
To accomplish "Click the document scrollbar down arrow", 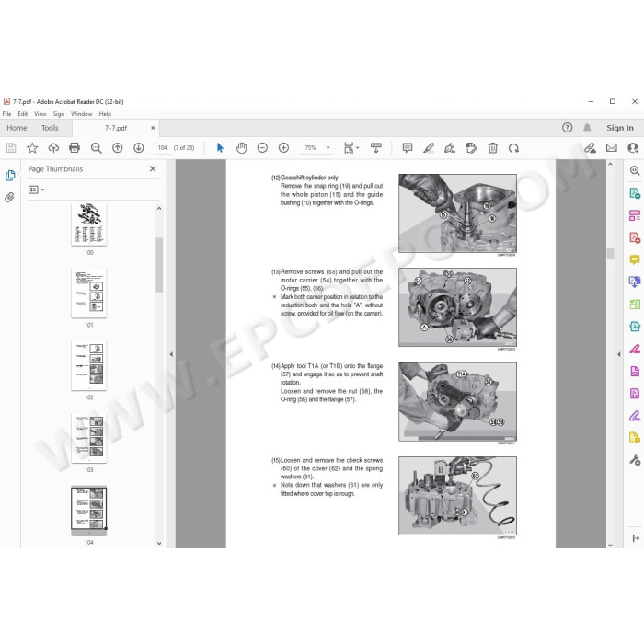I will (610, 545).
